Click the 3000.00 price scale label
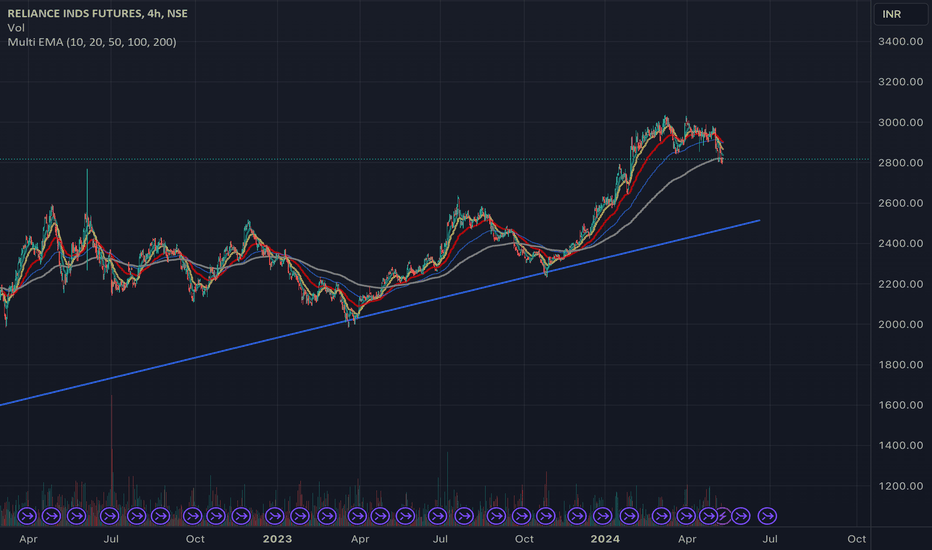932x550 pixels. pos(900,122)
